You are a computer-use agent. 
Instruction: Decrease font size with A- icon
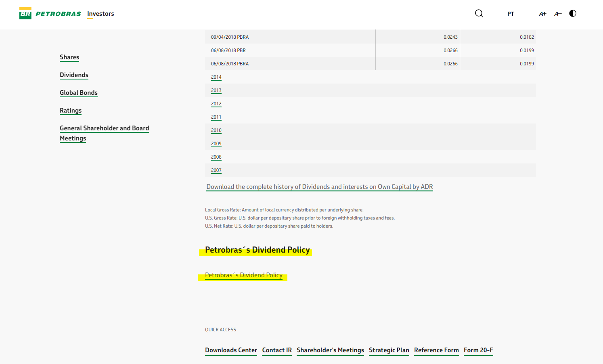pyautogui.click(x=558, y=14)
